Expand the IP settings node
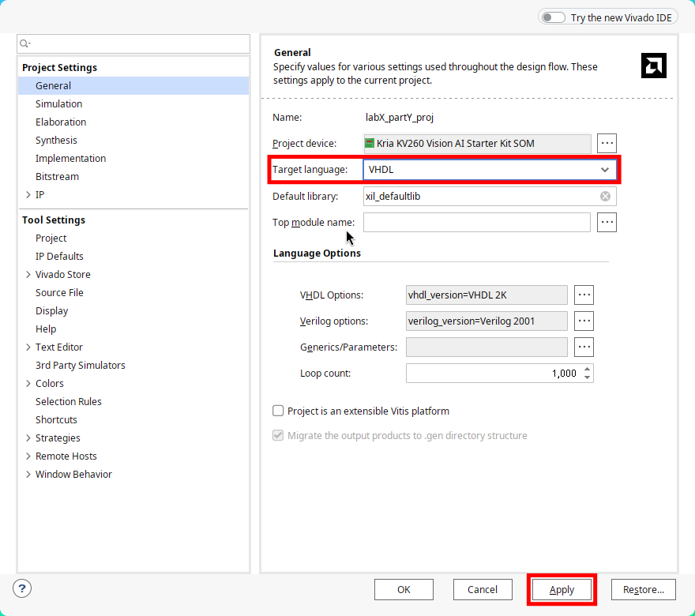695x616 pixels. pos(28,194)
